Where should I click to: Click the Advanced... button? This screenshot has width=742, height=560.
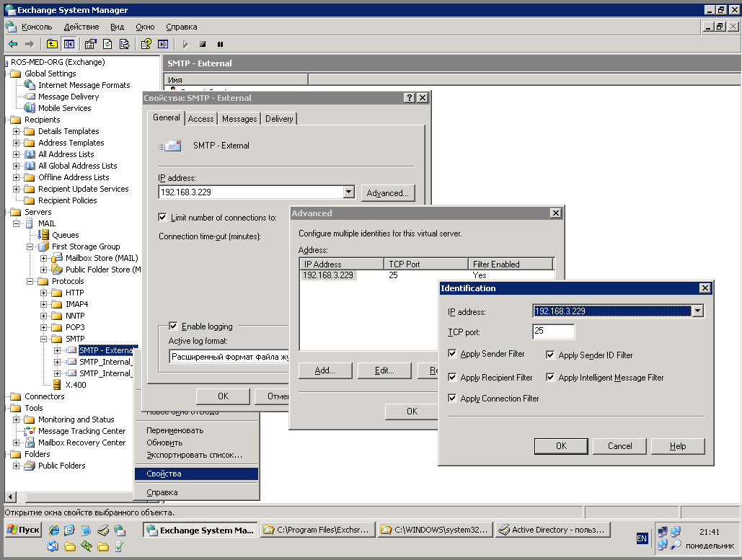[387, 193]
